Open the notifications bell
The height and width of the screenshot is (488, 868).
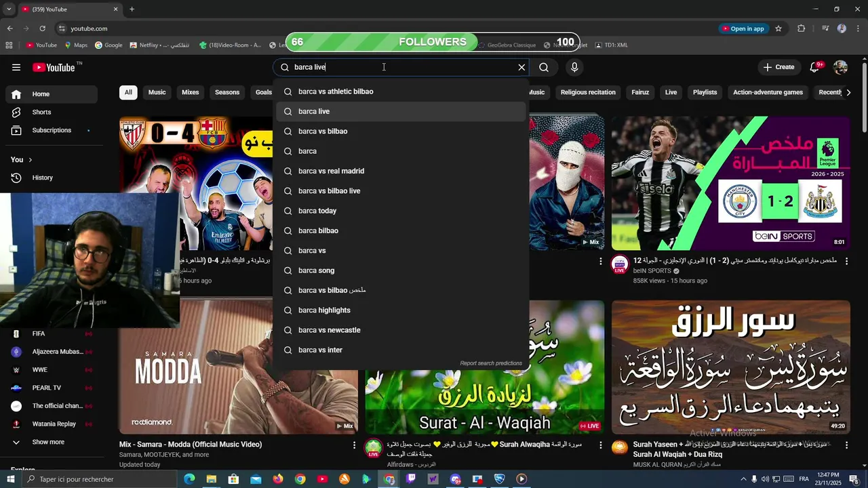tap(815, 67)
